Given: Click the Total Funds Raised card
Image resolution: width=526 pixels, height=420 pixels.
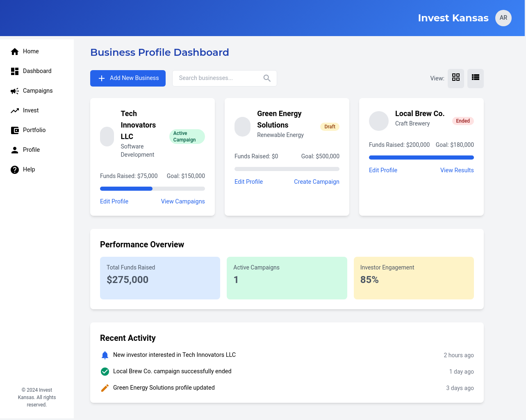Looking at the screenshot, I should click(x=160, y=278).
